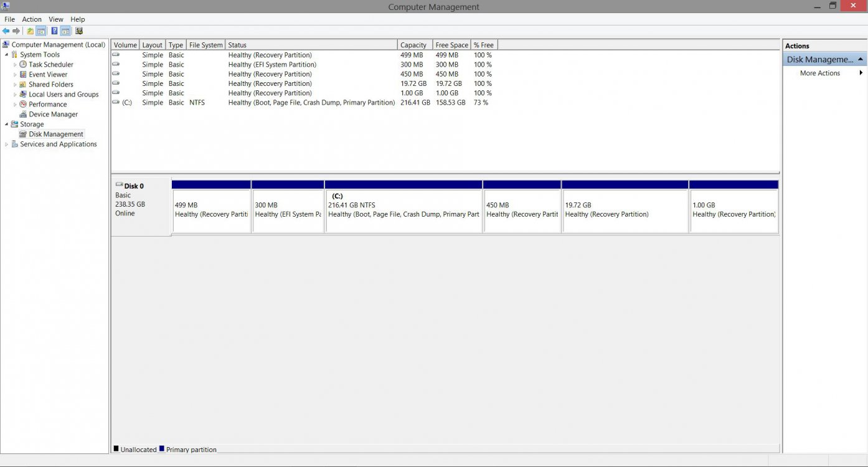Click the drive icon of the 300 MB volume row
The height and width of the screenshot is (467, 868).
116,64
